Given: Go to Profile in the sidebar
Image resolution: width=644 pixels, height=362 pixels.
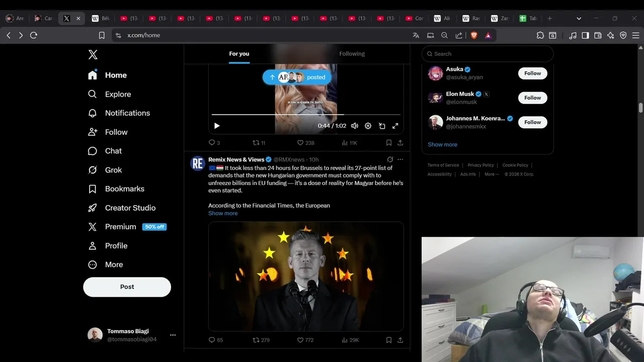Looking at the screenshot, I should [108, 246].
